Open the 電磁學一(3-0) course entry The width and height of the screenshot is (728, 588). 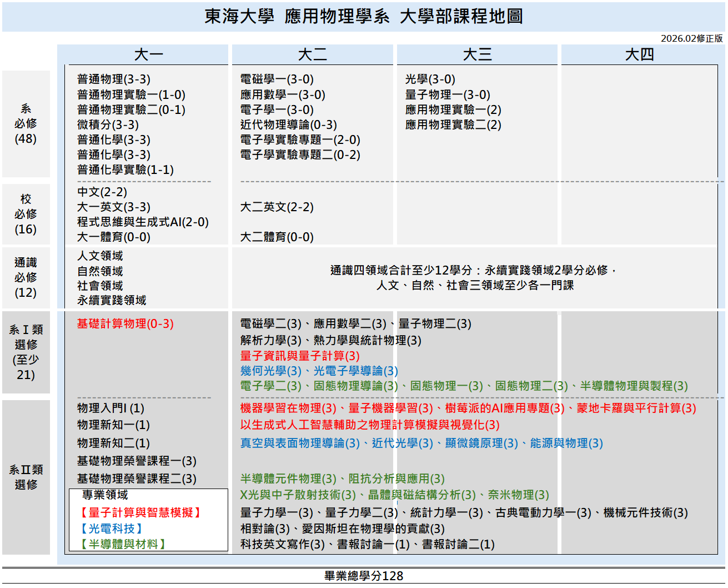277,79
